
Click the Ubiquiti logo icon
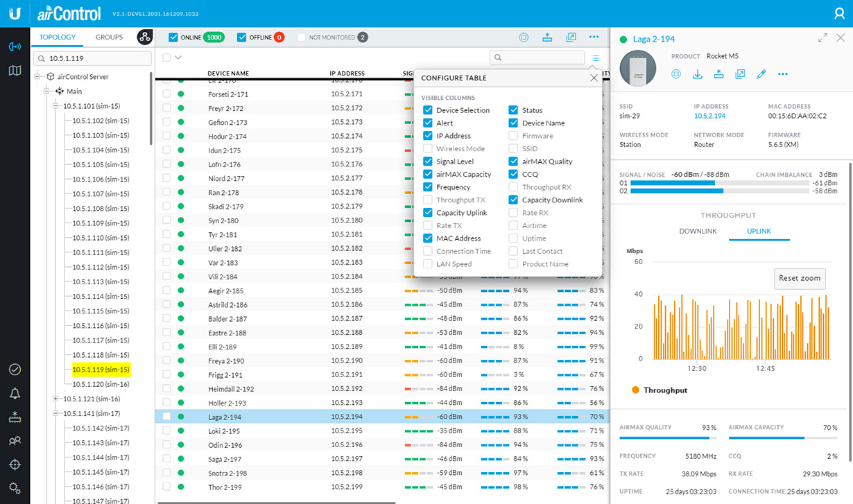pyautogui.click(x=15, y=13)
